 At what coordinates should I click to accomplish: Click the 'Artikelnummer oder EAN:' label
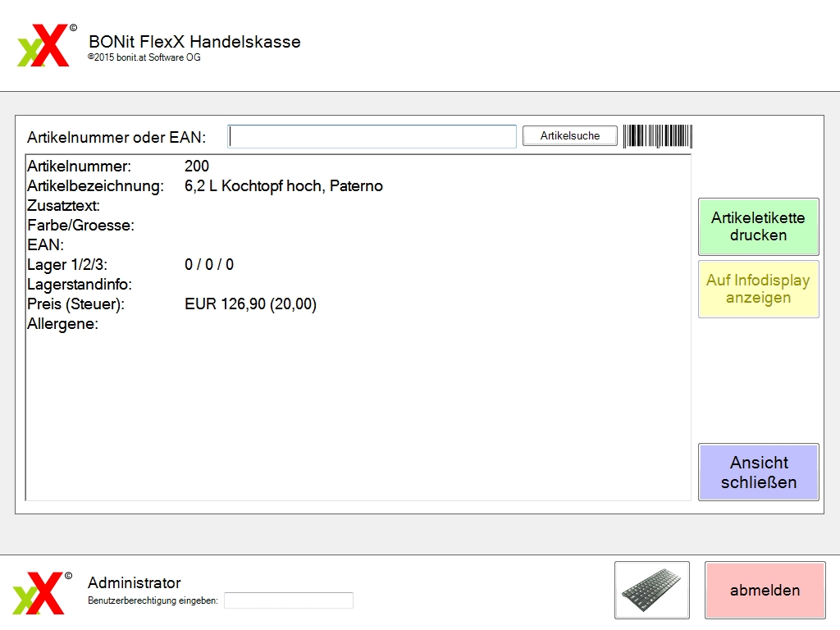(x=116, y=138)
